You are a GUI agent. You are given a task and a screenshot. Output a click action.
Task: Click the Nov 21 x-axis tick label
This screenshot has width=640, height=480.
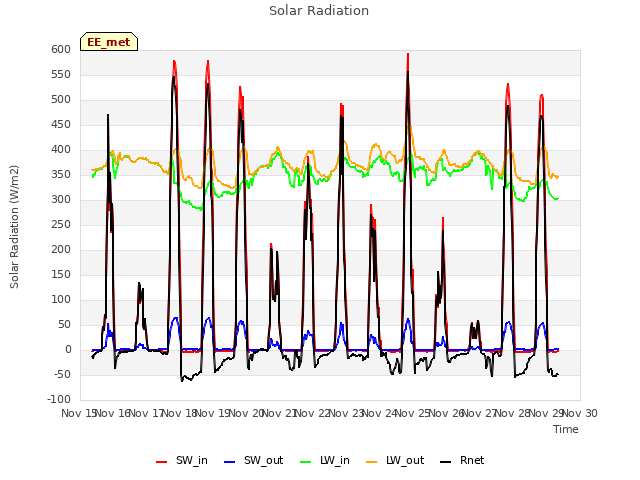(x=280, y=413)
